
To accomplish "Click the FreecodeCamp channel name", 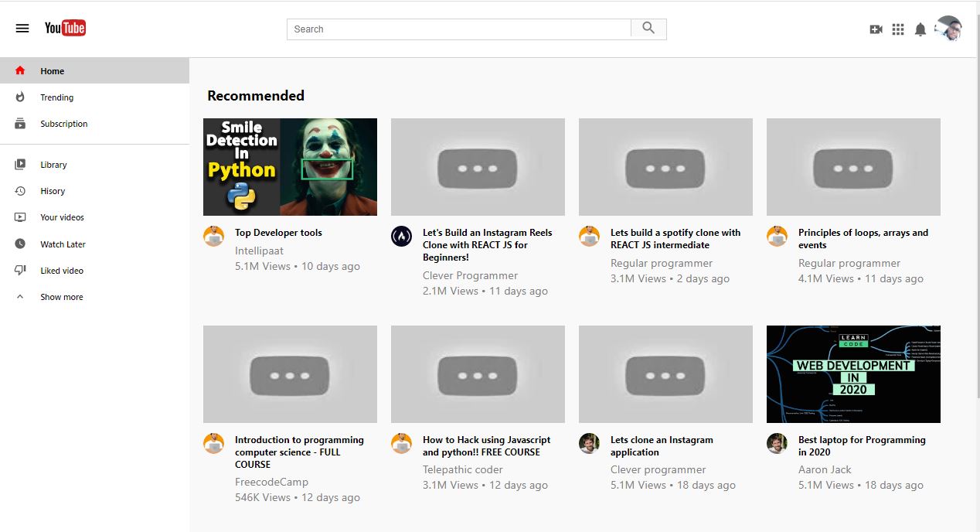I will tap(271, 482).
